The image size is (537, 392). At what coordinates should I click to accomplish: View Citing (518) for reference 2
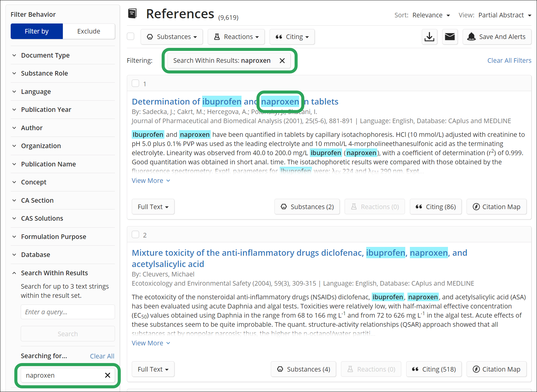[x=434, y=369]
